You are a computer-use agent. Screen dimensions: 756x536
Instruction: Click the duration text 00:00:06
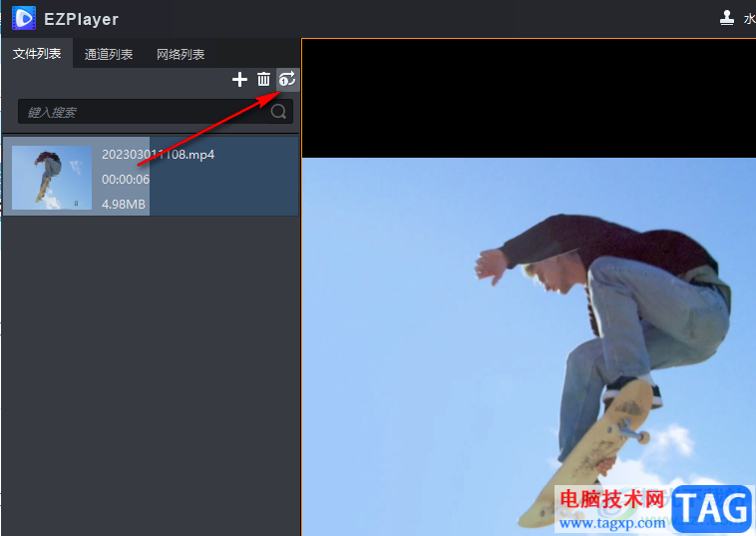126,180
